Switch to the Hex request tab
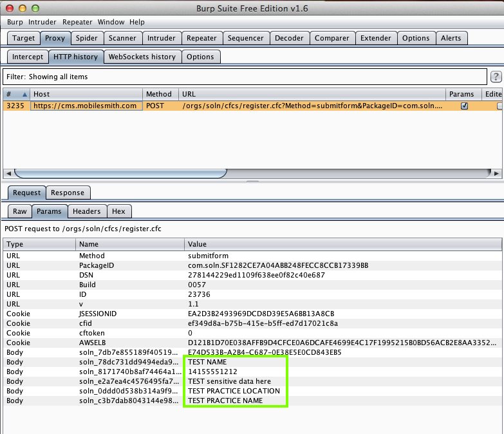 [x=118, y=211]
